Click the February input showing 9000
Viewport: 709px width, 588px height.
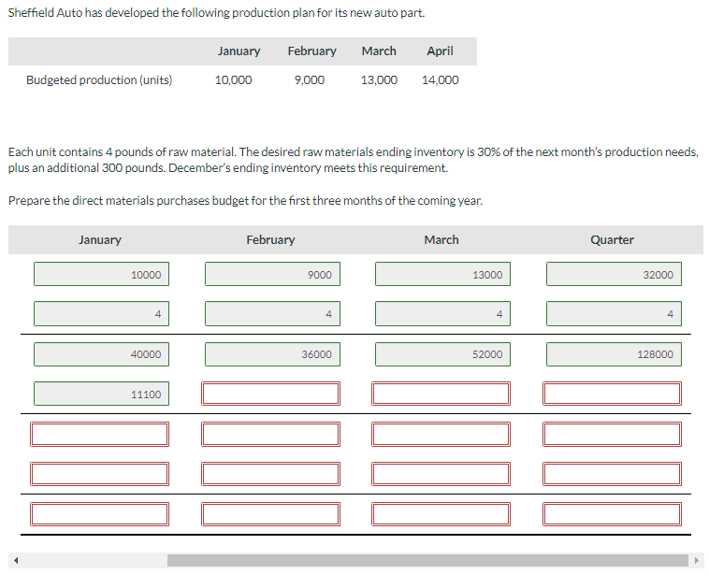click(x=272, y=274)
